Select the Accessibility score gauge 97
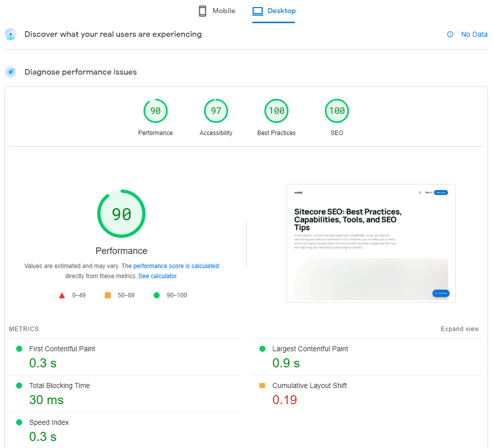 click(216, 111)
